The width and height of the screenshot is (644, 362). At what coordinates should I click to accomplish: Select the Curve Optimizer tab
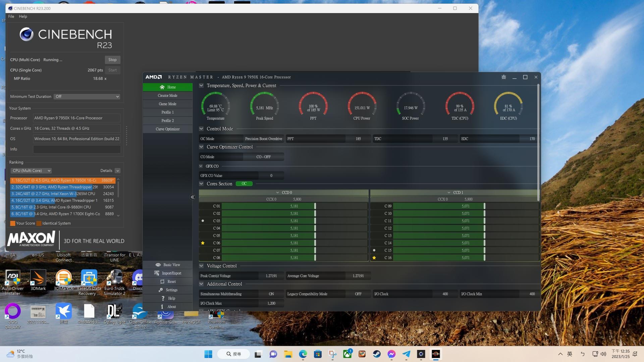[x=167, y=129]
